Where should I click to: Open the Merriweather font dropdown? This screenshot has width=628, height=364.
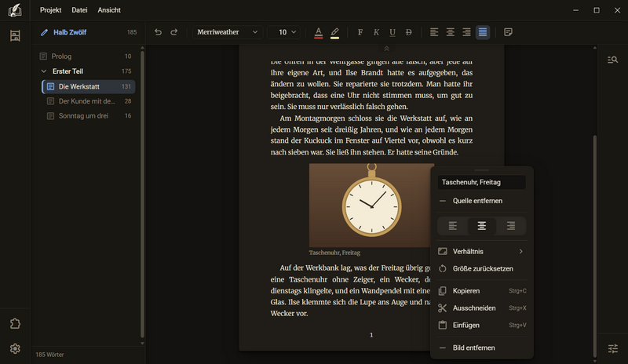coord(228,32)
